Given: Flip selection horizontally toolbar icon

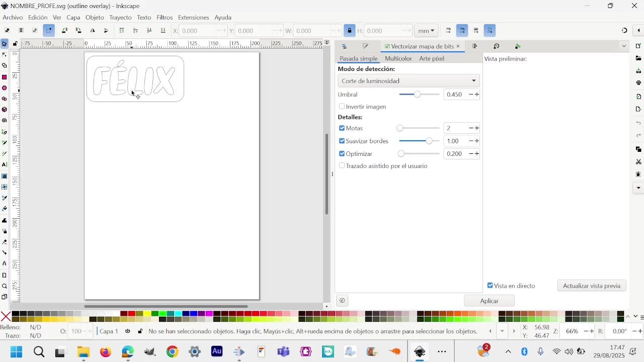Looking at the screenshot, I should coord(93,31).
